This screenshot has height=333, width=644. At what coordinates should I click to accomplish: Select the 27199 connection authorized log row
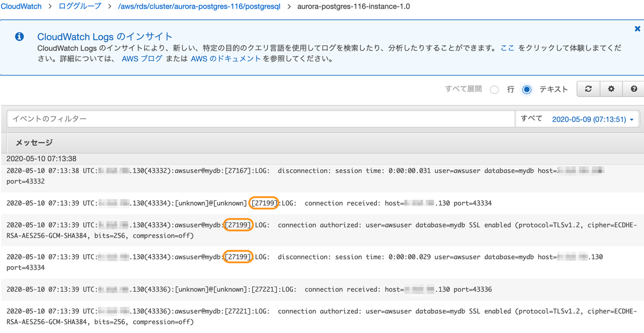coord(322,230)
